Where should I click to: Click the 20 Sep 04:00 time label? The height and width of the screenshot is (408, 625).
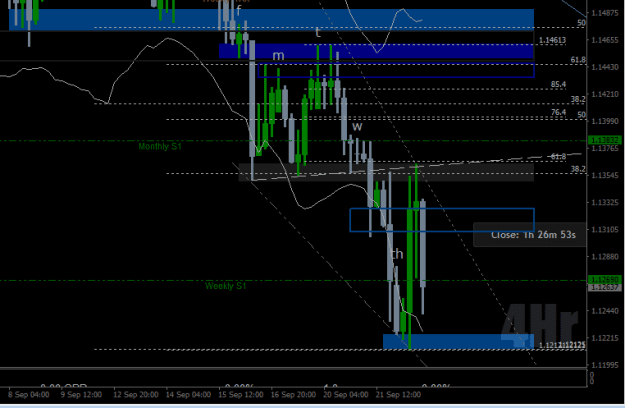tap(346, 395)
